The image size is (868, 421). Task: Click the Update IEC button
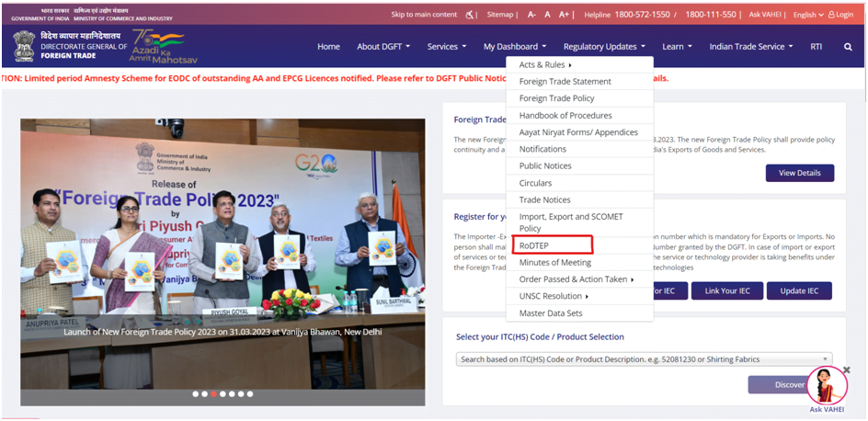coord(798,291)
